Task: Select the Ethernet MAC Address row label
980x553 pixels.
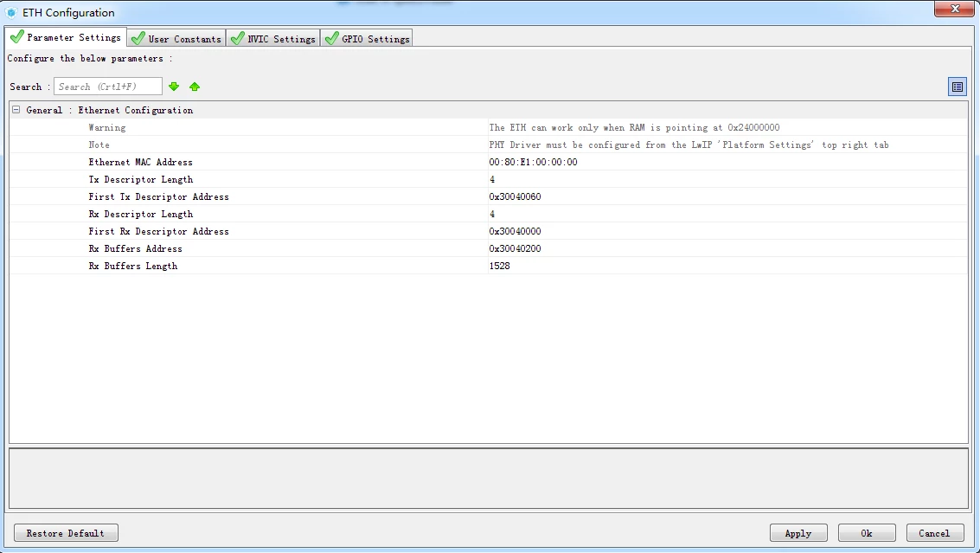Action: click(141, 162)
